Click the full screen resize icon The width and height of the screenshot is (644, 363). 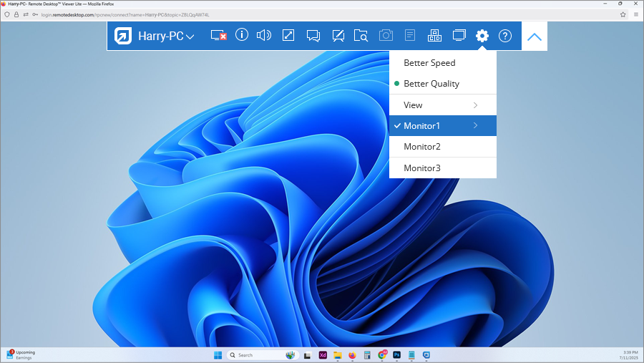pyautogui.click(x=288, y=35)
